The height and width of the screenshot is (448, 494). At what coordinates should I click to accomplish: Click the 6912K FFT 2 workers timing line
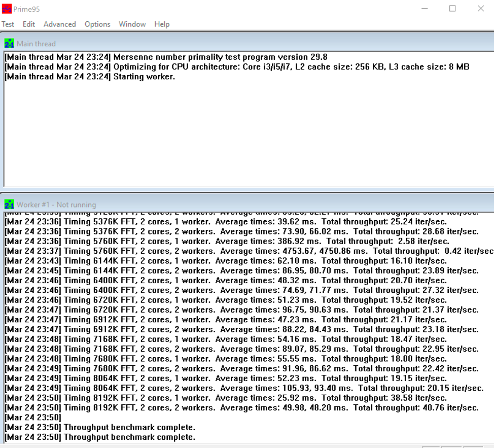(x=241, y=329)
